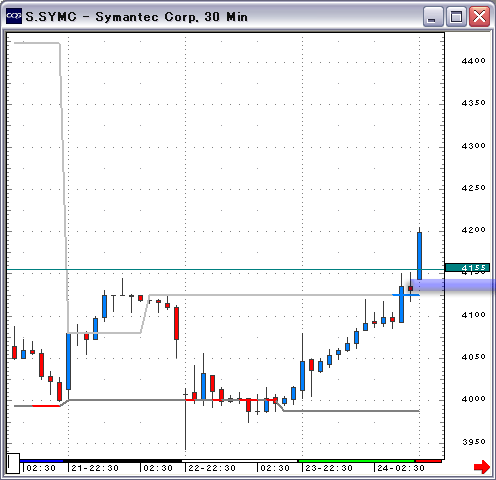Click the 4250 price scale label
496x480 pixels.
[x=473, y=188]
